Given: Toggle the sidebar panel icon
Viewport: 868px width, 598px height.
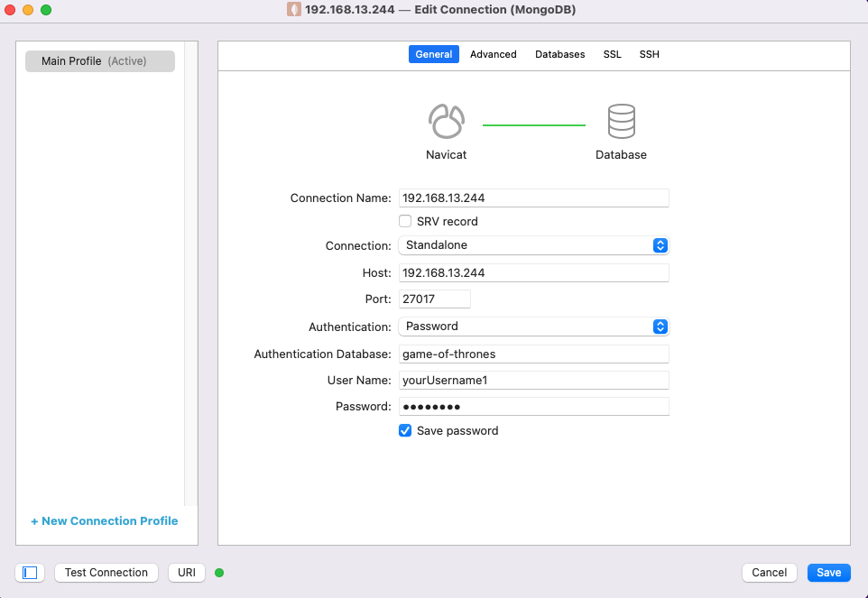Looking at the screenshot, I should tap(30, 573).
